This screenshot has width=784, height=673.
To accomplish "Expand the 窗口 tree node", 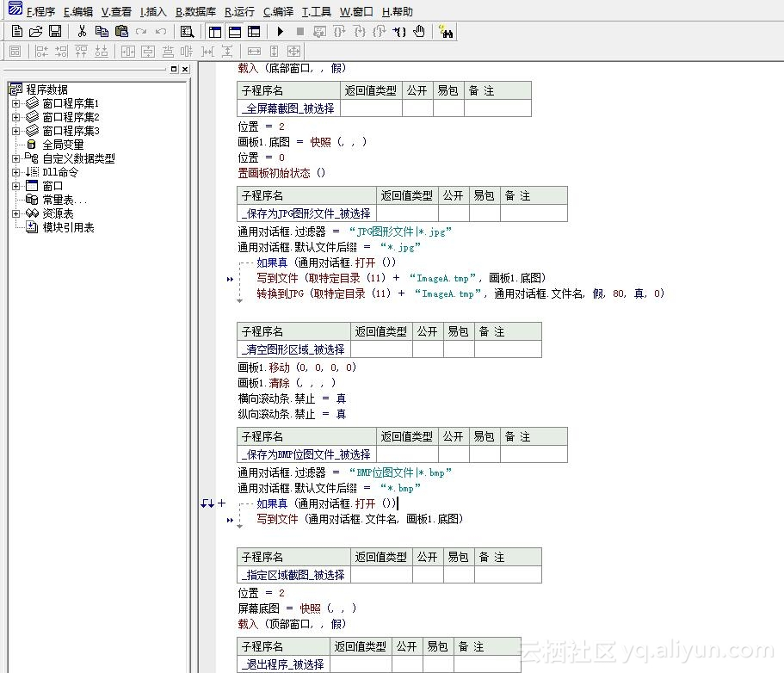I will coord(16,186).
